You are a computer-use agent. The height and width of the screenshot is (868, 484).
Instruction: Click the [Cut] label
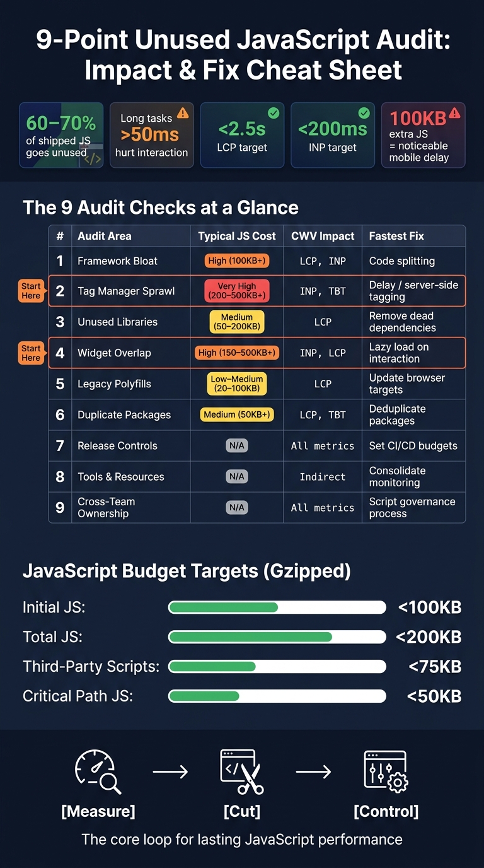pyautogui.click(x=242, y=811)
